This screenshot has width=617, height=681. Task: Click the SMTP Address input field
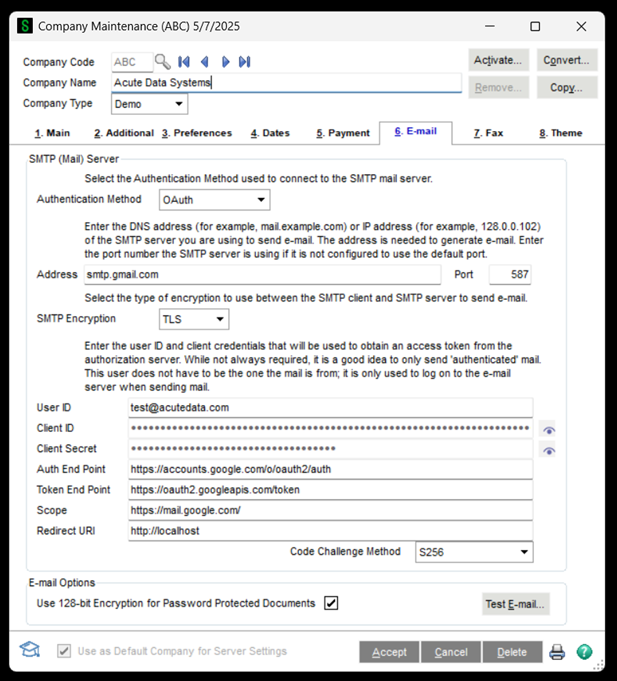[284, 275]
